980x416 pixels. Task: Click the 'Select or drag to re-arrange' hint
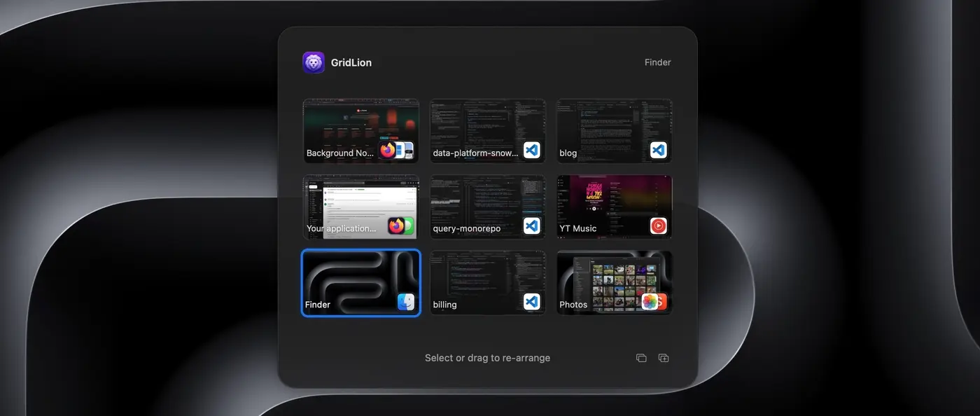[488, 358]
